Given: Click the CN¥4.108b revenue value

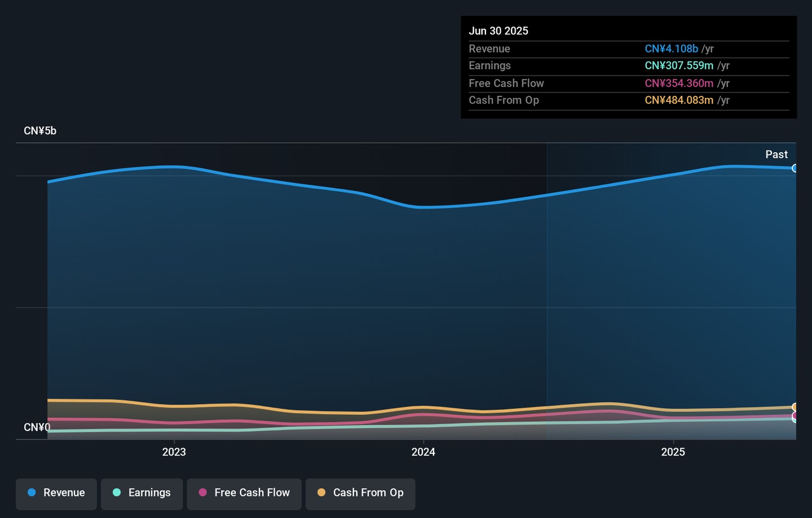Looking at the screenshot, I should 671,48.
